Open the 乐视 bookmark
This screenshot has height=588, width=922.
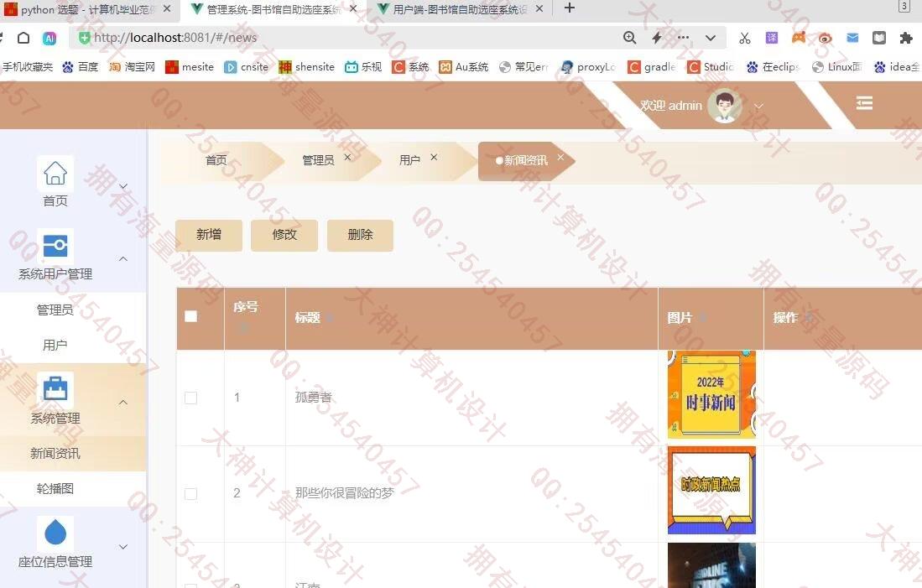tap(363, 67)
